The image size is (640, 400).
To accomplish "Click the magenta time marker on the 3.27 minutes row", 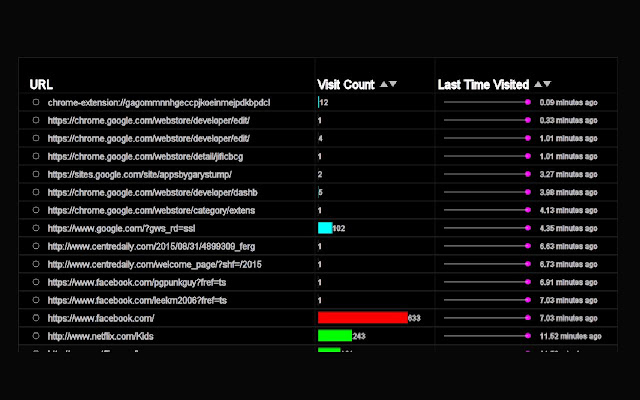I will click(528, 174).
